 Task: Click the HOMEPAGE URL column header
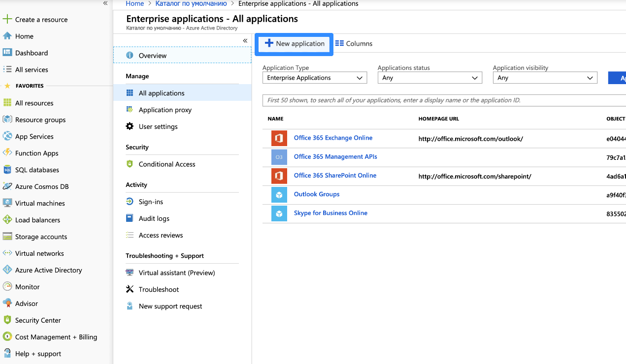[438, 119]
